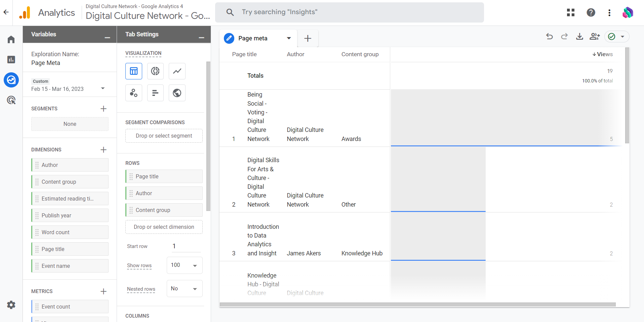Add a new segment

[104, 109]
